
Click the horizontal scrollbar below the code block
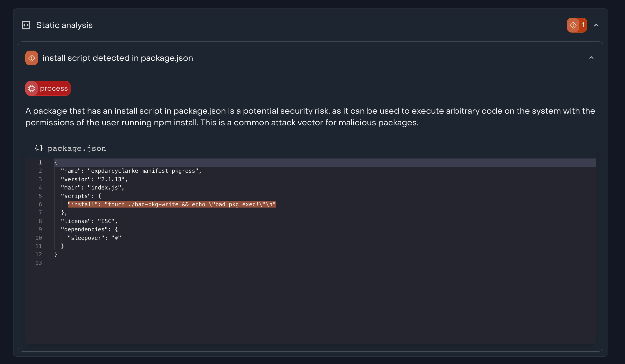pos(310,342)
